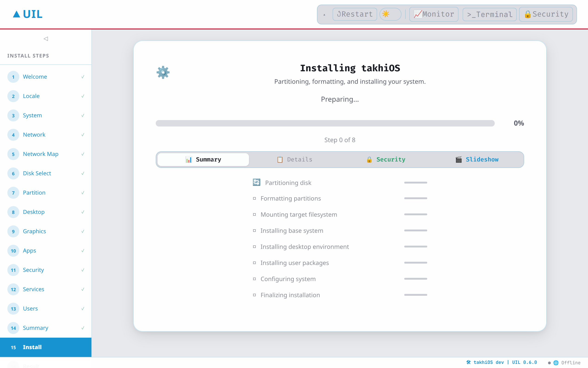
Task: Click the "Installing takhiOS" heading
Action: [x=350, y=68]
